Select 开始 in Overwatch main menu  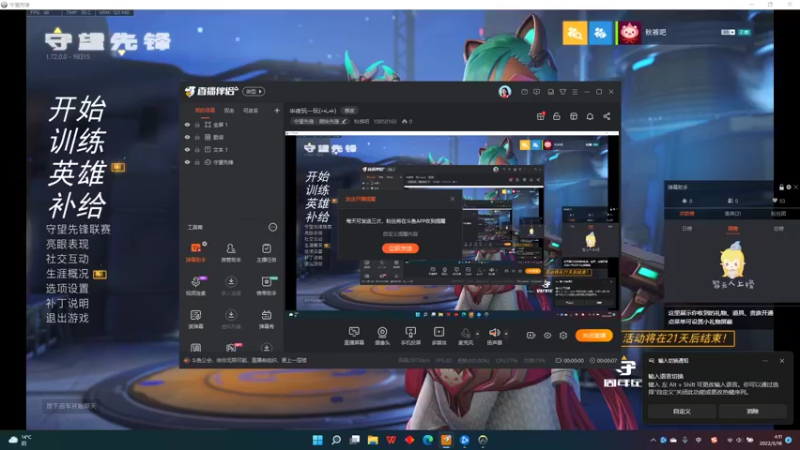(77, 109)
